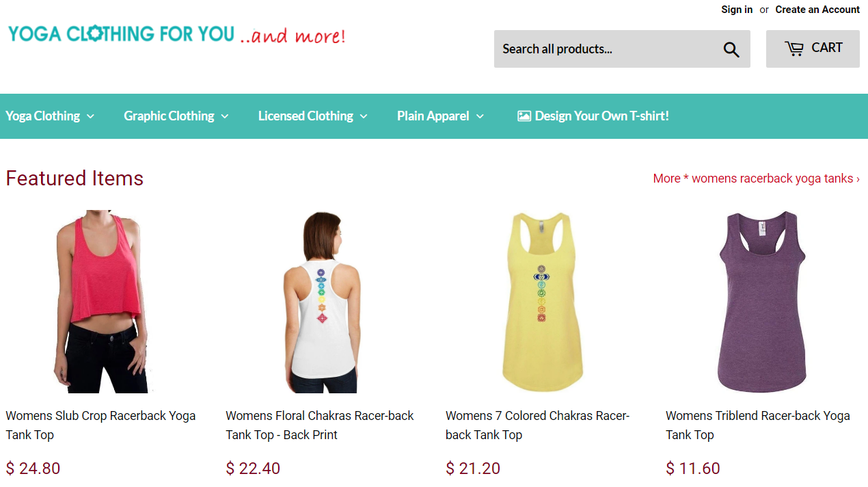This screenshot has height=487, width=868.
Task: Click the Sign in link
Action: pyautogui.click(x=737, y=10)
